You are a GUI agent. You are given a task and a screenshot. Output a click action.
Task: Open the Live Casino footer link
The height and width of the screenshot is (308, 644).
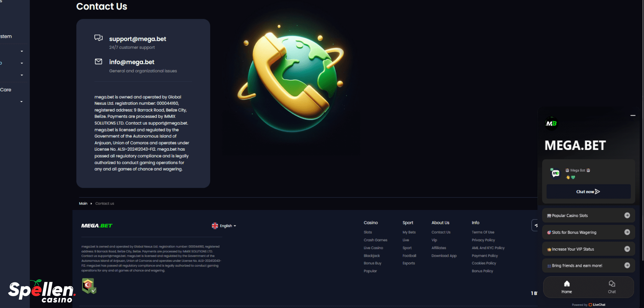coord(373,248)
